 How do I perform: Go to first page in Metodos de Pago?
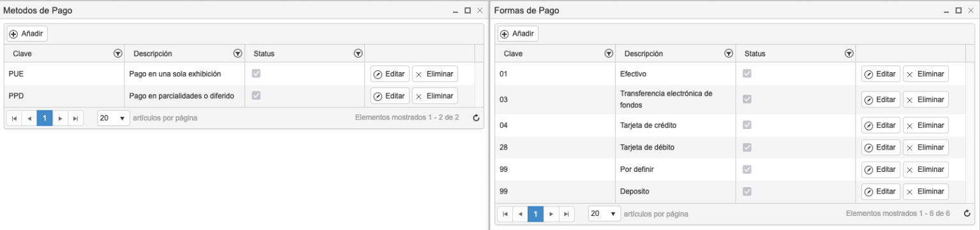pos(14,118)
